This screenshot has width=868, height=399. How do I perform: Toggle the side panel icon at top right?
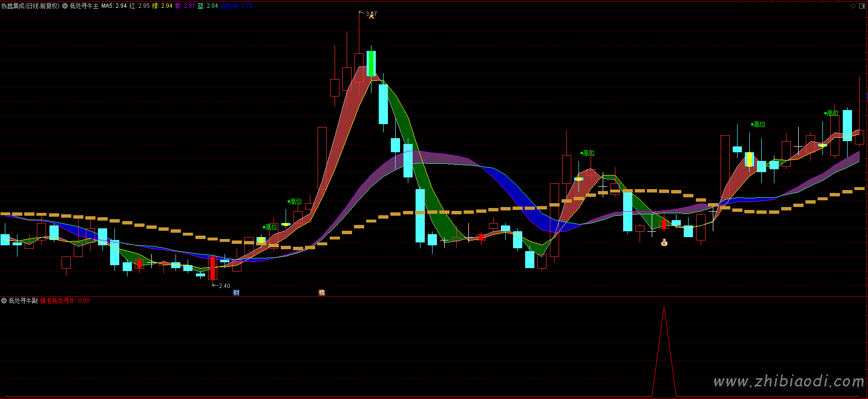[862, 6]
